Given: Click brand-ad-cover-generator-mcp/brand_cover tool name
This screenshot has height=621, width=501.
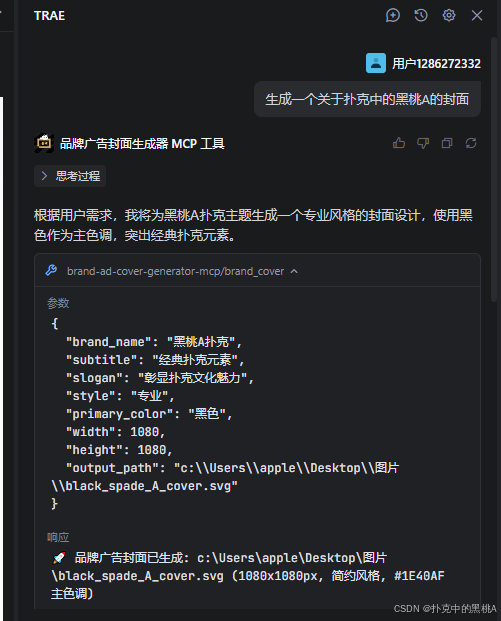Looking at the screenshot, I should [175, 271].
